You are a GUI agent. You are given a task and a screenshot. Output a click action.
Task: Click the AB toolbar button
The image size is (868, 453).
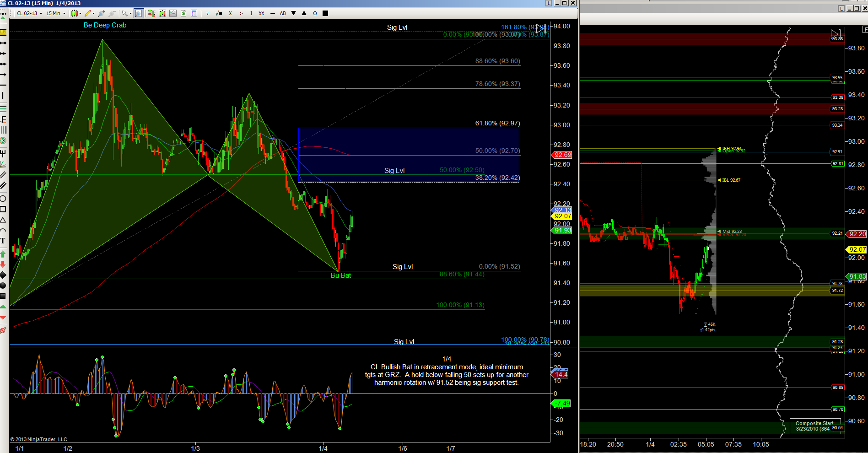click(283, 13)
